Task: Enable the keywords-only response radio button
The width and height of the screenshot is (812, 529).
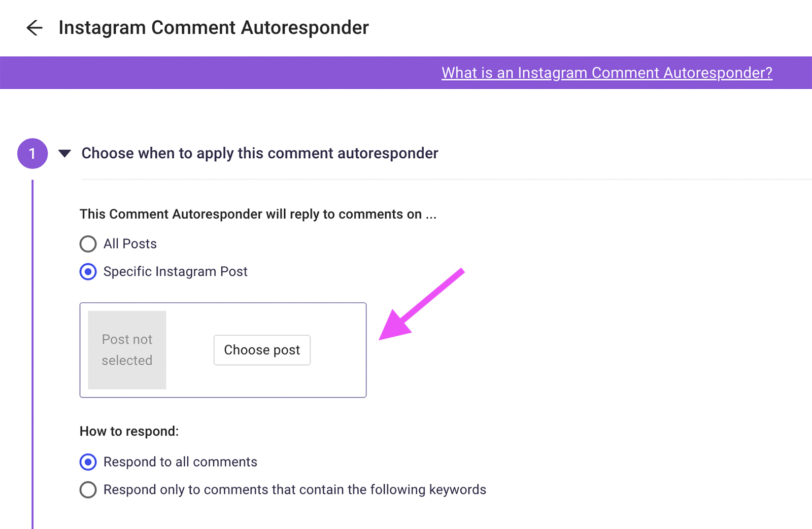Action: (88, 490)
